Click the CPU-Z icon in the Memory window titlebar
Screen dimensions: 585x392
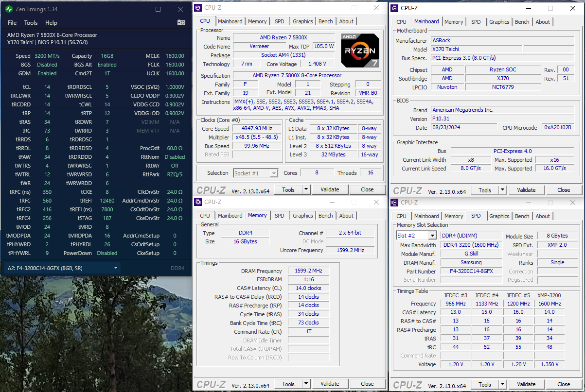(x=197, y=202)
